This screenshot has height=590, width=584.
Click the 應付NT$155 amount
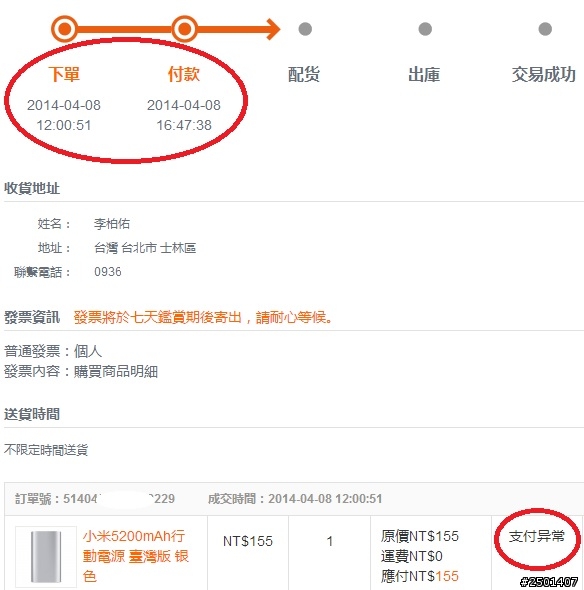coord(420,576)
